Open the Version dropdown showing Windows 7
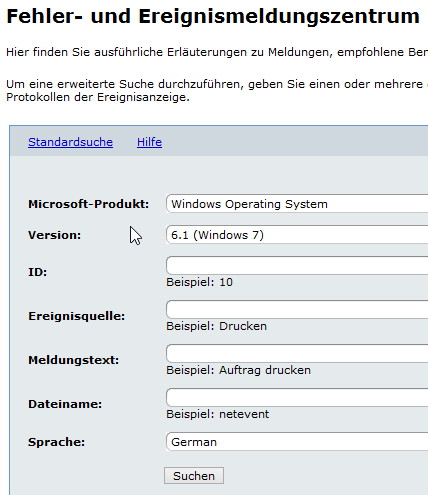Image resolution: width=428 pixels, height=495 pixels. click(297, 235)
